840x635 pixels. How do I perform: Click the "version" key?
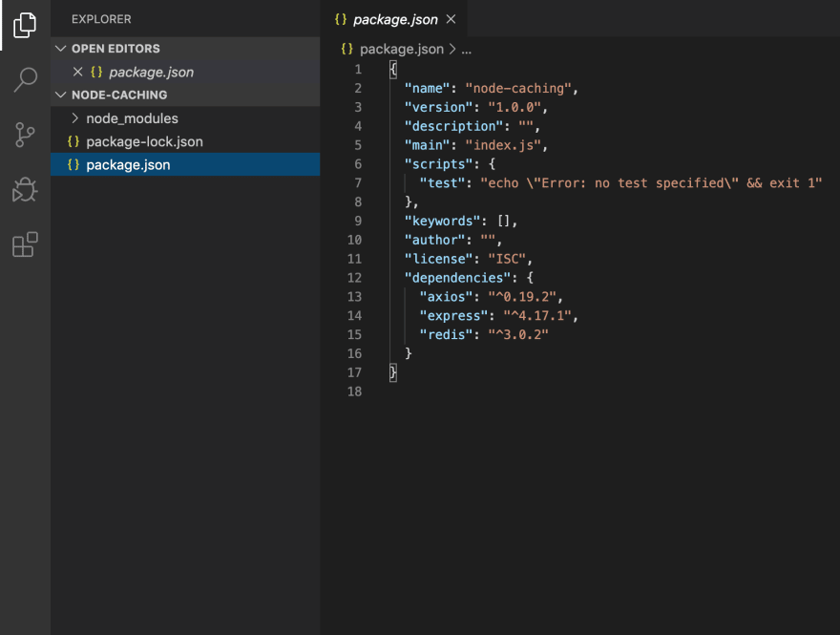pyautogui.click(x=438, y=107)
